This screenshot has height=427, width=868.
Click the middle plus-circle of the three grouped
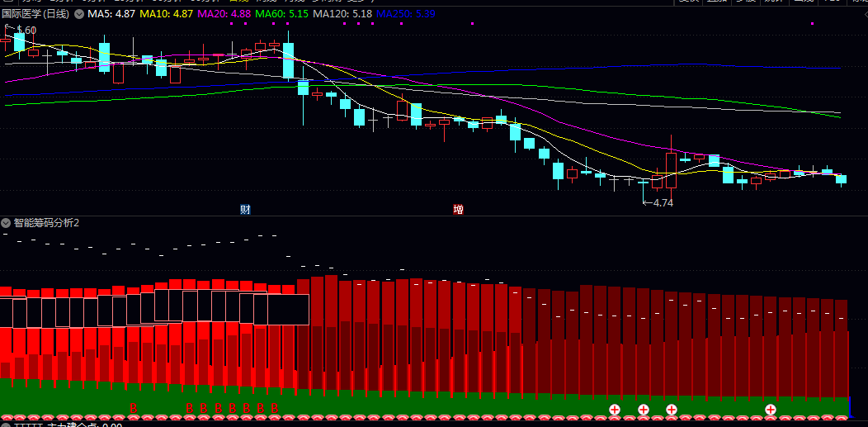(x=643, y=410)
